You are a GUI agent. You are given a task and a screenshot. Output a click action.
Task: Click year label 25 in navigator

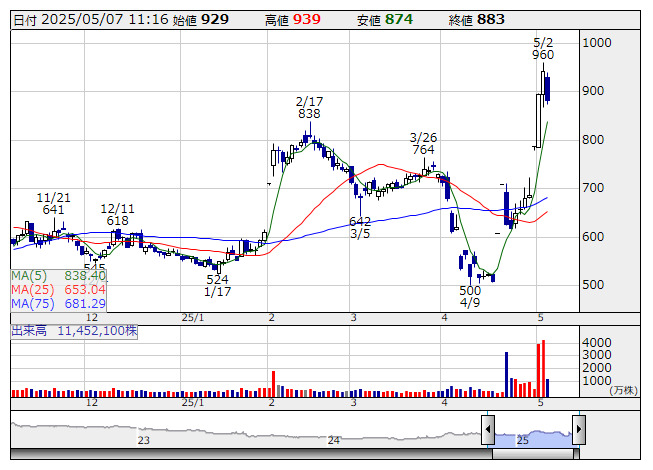[522, 440]
